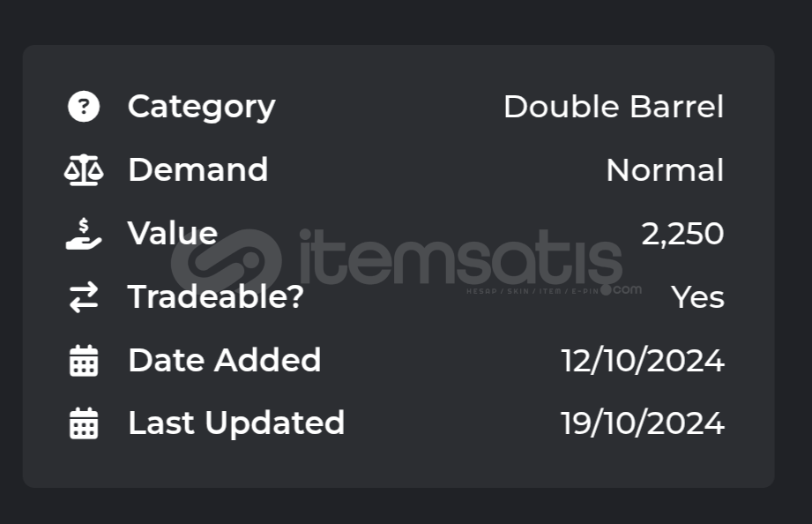
Task: Click the Yes tradeable value
Action: [697, 297]
